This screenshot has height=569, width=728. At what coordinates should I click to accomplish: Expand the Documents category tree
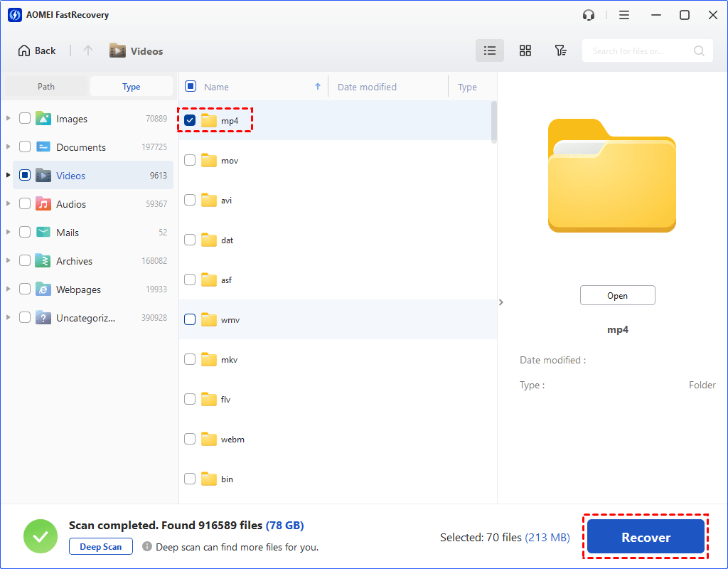coord(9,147)
